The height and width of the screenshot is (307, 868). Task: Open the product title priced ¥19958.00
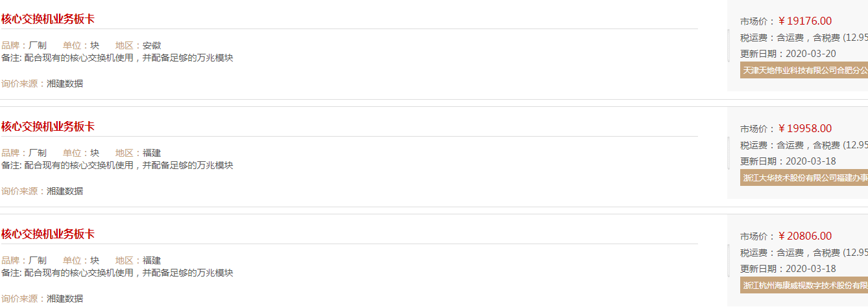[x=48, y=126]
